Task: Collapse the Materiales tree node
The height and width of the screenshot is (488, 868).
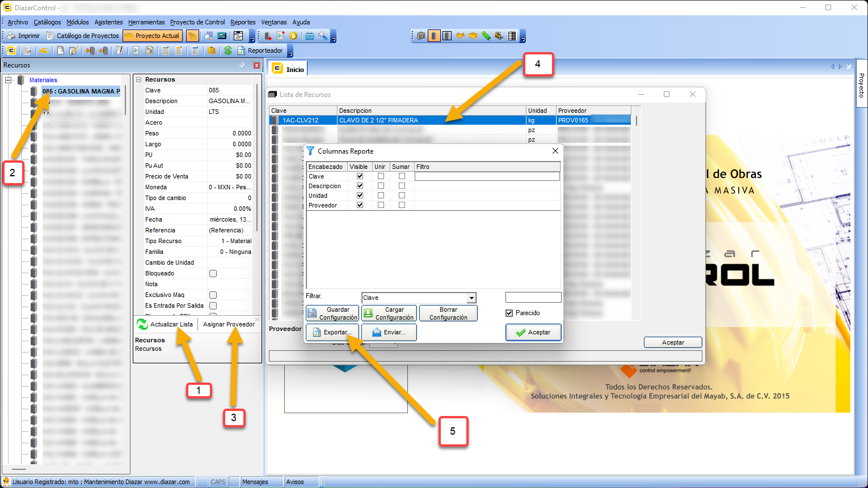Action: [9, 80]
